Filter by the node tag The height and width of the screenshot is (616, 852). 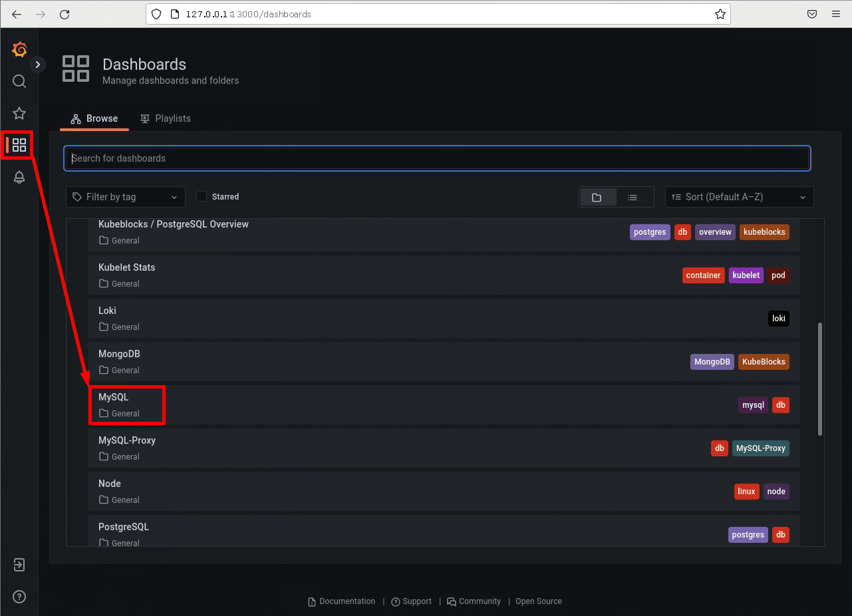(x=776, y=492)
